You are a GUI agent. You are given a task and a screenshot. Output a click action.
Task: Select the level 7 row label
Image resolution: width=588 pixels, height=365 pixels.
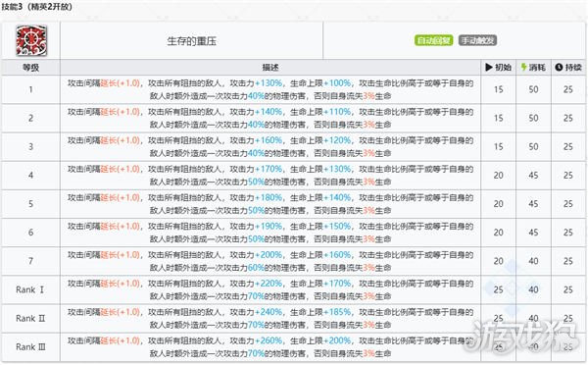pyautogui.click(x=30, y=261)
